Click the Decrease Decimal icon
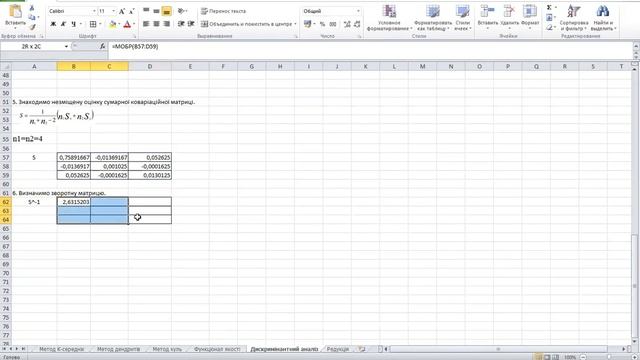640x360 pixels. (357, 24)
